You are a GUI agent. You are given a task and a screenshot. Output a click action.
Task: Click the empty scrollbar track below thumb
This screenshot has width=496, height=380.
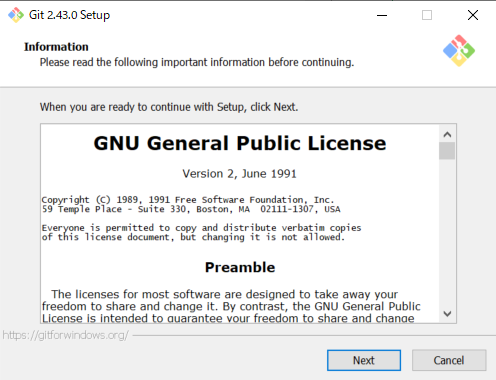pos(447,233)
